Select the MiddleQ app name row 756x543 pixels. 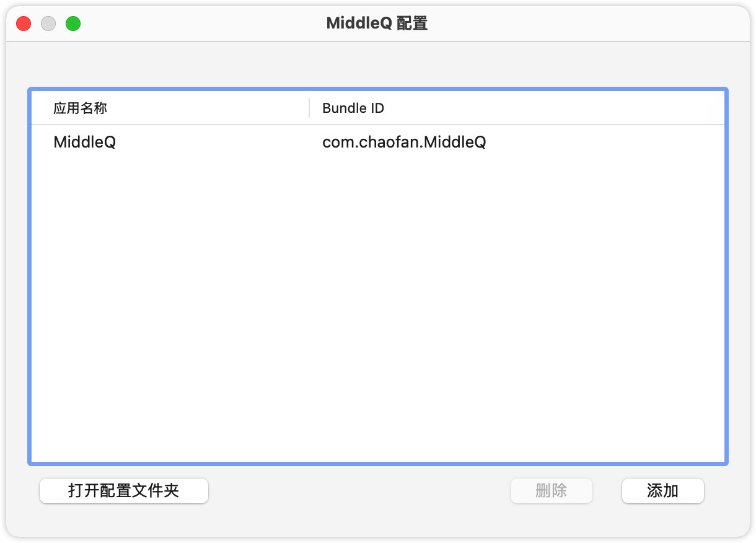85,142
